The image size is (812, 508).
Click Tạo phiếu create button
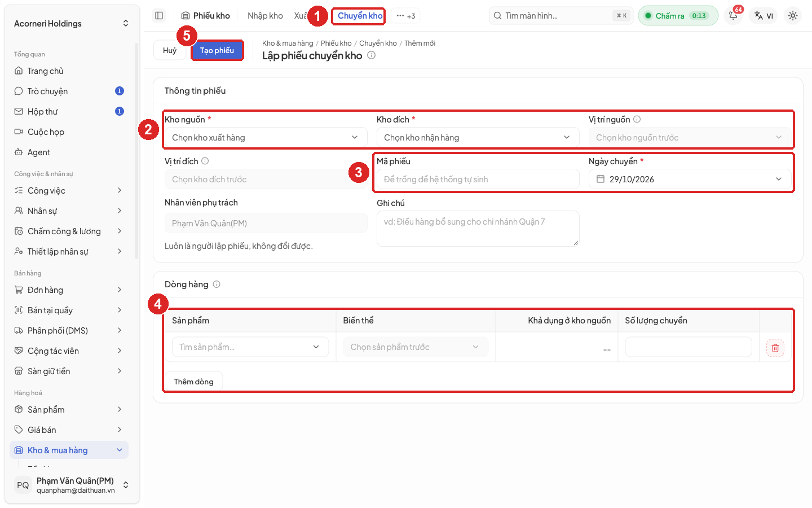click(217, 50)
